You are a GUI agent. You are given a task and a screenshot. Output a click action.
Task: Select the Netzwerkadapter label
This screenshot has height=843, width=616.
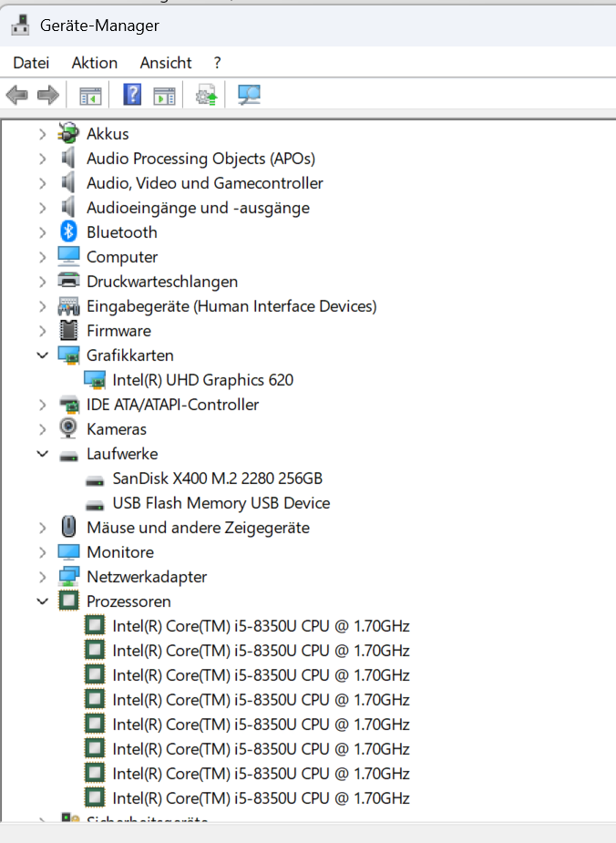(x=147, y=577)
